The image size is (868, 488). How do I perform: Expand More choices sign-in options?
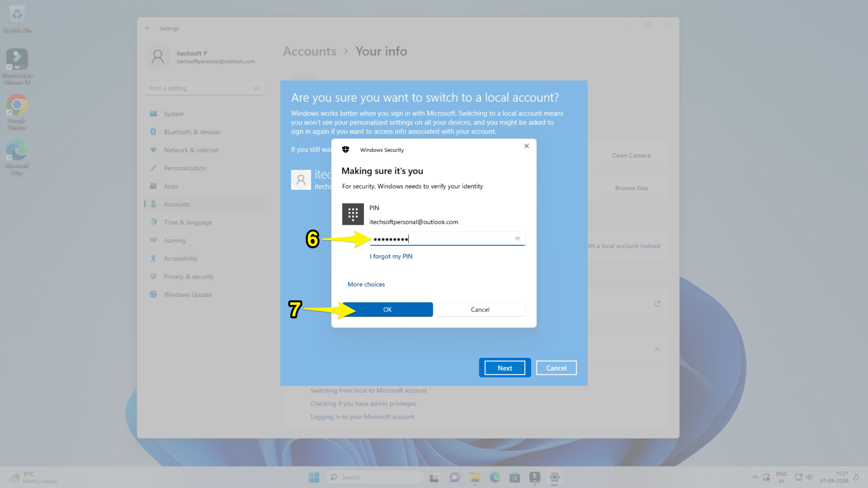pyautogui.click(x=366, y=284)
